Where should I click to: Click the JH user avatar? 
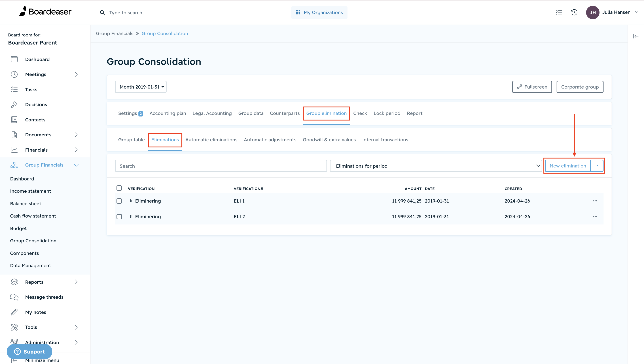pyautogui.click(x=593, y=13)
